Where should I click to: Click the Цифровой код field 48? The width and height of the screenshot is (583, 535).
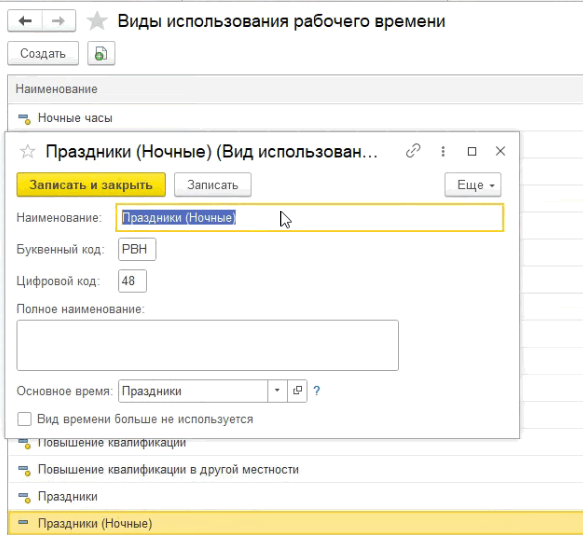(x=132, y=281)
